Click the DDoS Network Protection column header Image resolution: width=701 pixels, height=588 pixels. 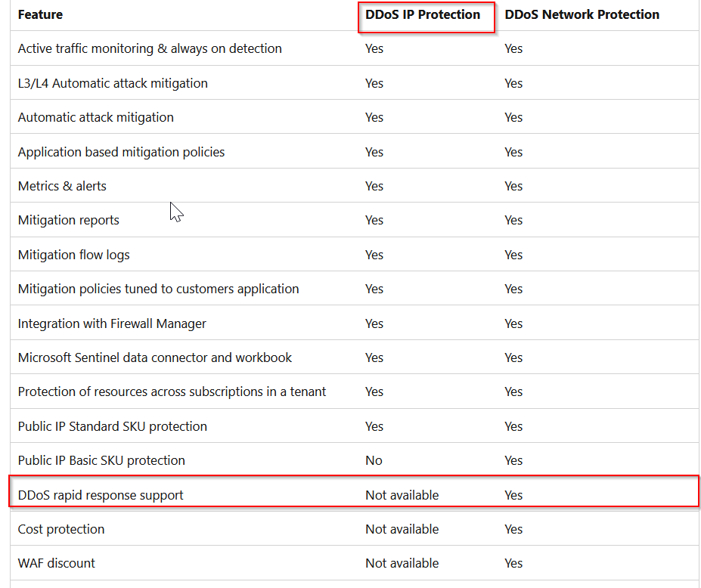pyautogui.click(x=582, y=15)
